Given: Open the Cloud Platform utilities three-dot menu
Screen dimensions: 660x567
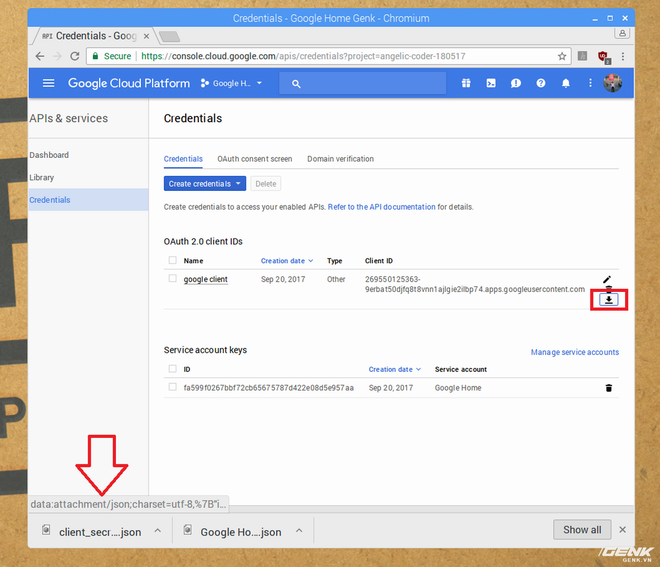Looking at the screenshot, I should coord(590,83).
